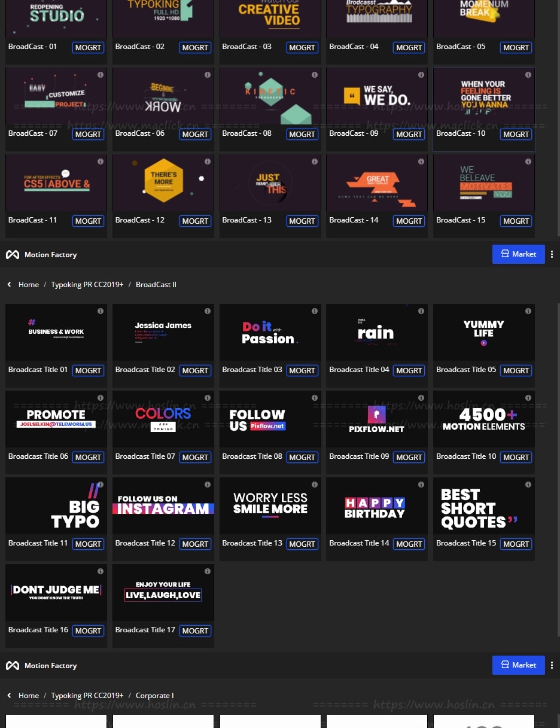The height and width of the screenshot is (728, 560).
Task: Click the back arrow before Home in Corporate I
Action: (x=9, y=696)
